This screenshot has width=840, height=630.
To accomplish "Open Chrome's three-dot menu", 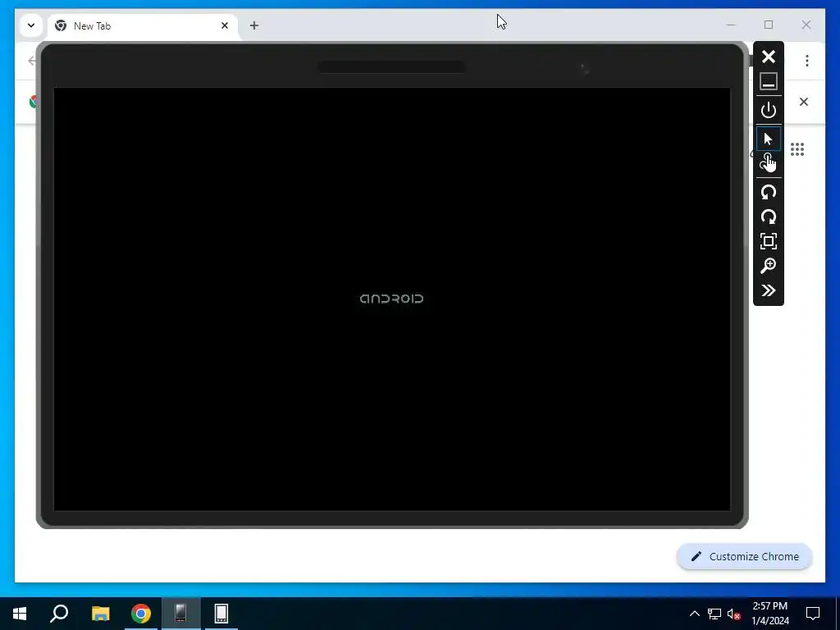I will point(807,61).
